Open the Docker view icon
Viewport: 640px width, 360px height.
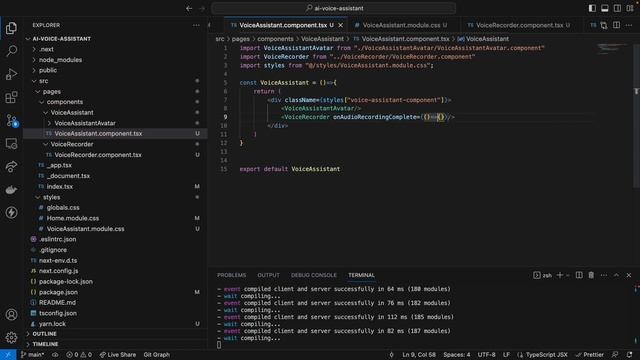click(11, 190)
